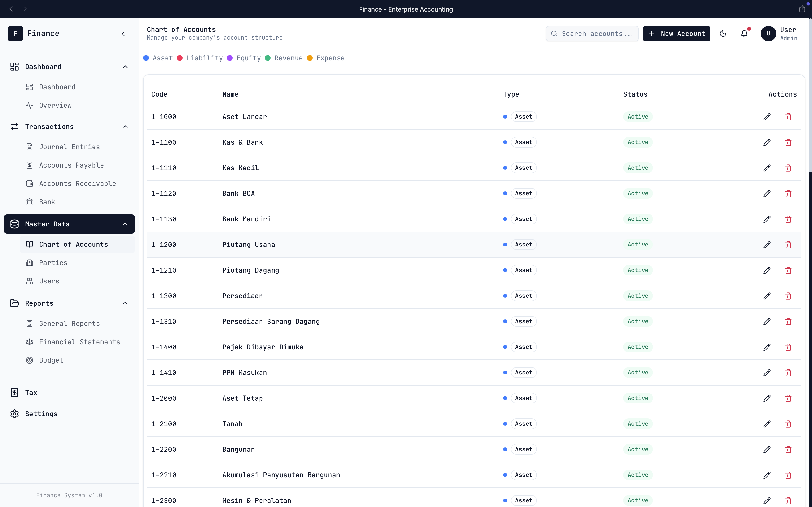The width and height of the screenshot is (812, 507).
Task: Collapse the Reports section
Action: [x=125, y=303]
